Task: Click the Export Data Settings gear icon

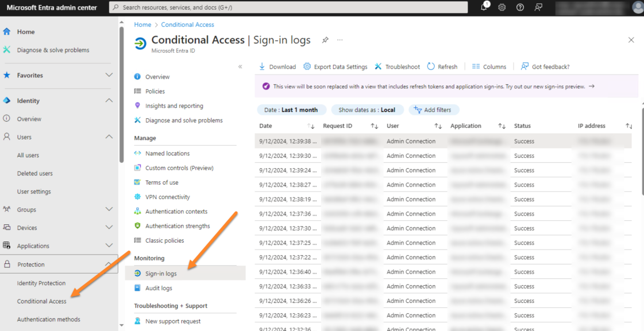Action: pyautogui.click(x=307, y=67)
